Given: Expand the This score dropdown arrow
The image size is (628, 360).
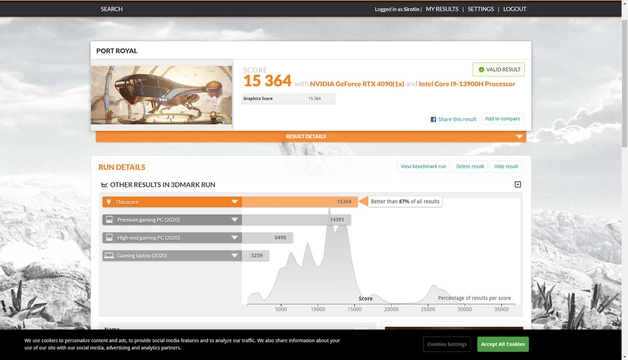Looking at the screenshot, I should 235,202.
